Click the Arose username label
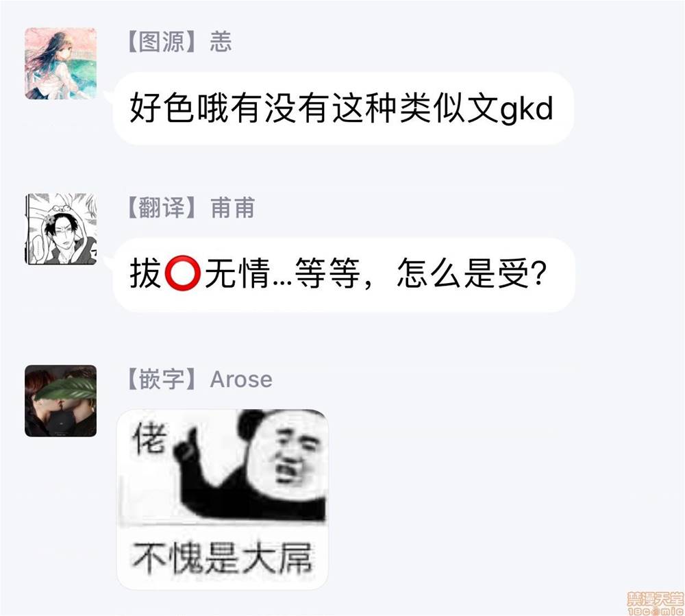Image resolution: width=685 pixels, height=616 pixels. coord(240,379)
